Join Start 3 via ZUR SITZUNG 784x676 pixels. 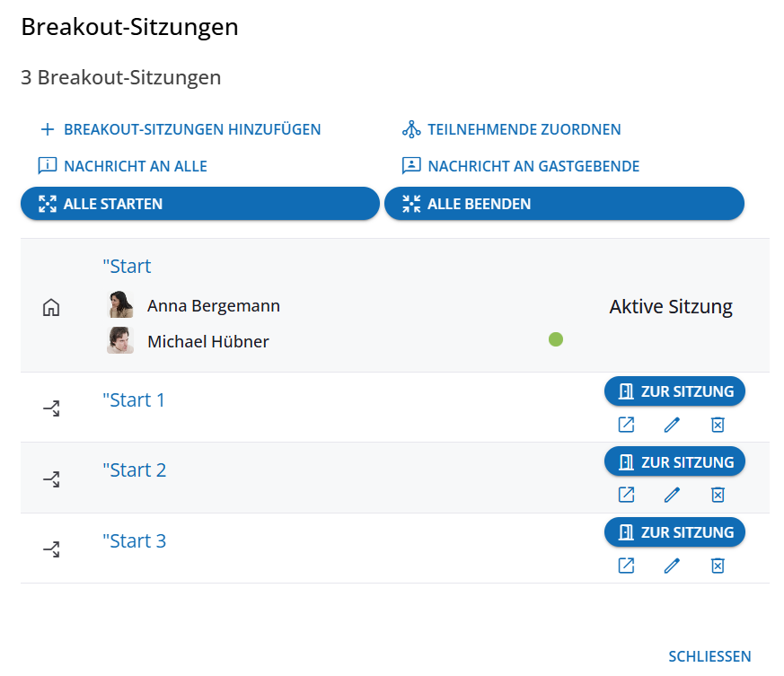[675, 532]
